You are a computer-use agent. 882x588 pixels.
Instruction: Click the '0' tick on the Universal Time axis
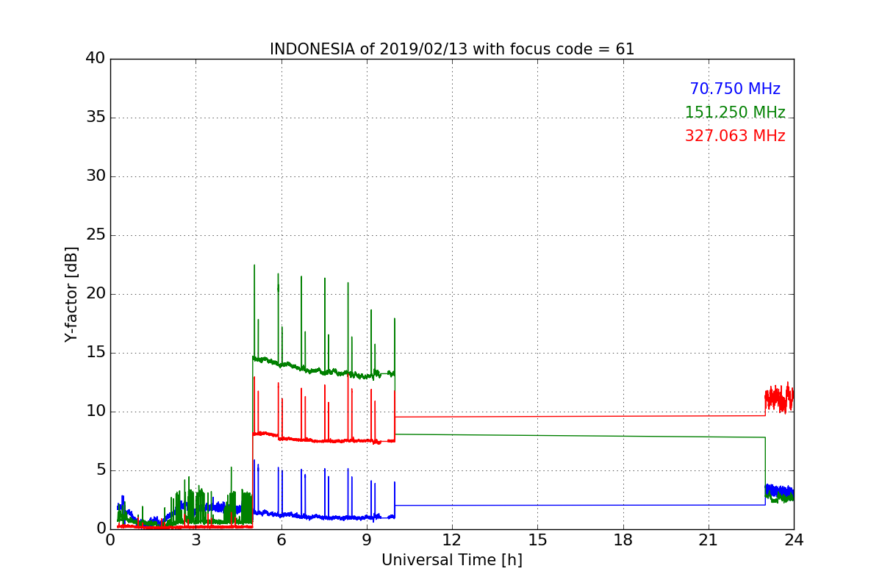[x=110, y=540]
